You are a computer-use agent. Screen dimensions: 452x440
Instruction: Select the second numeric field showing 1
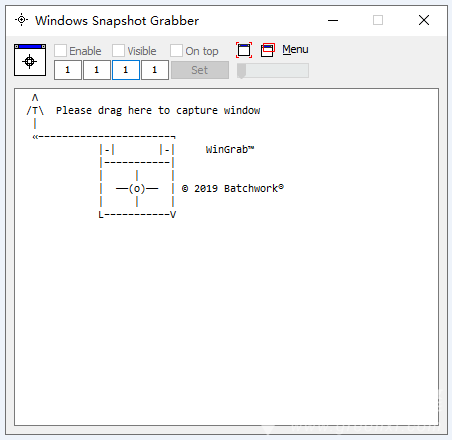97,70
